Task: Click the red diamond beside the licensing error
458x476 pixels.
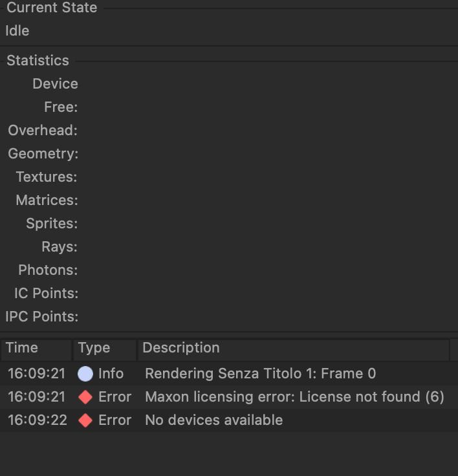Action: point(85,396)
